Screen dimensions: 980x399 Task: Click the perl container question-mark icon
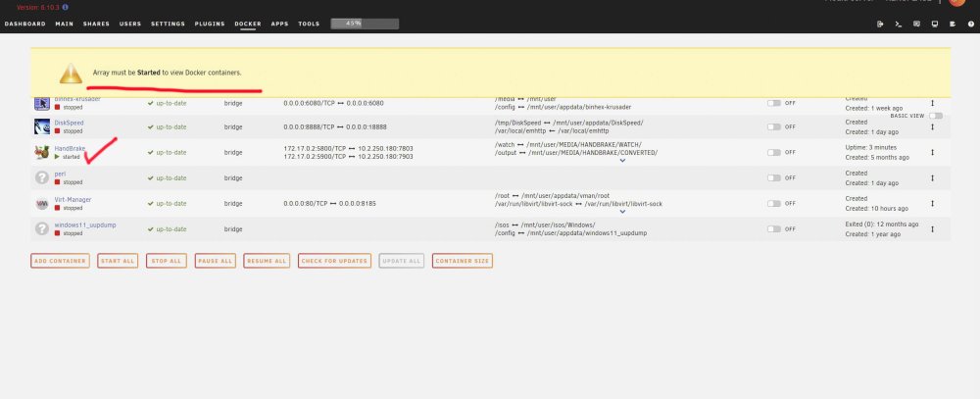pos(42,177)
